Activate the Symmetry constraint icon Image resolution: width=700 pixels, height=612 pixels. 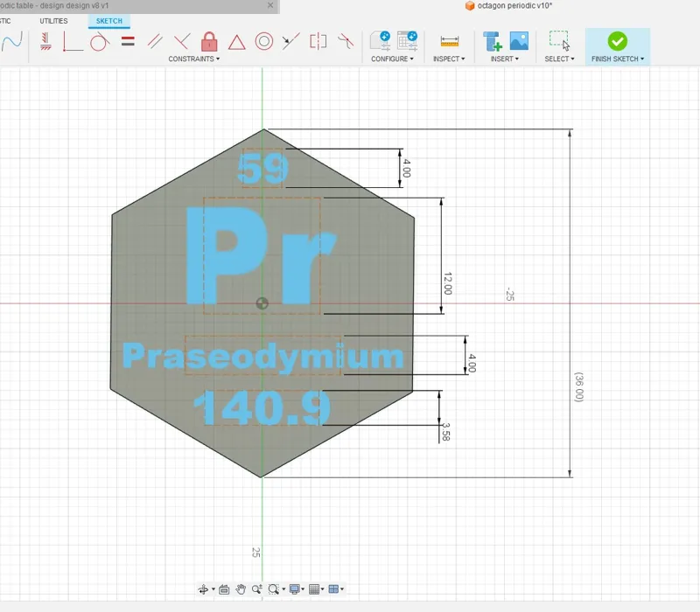tap(318, 41)
